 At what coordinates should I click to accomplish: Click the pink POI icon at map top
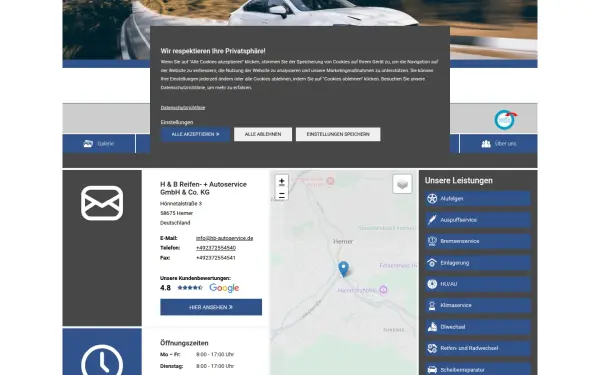tap(330, 181)
